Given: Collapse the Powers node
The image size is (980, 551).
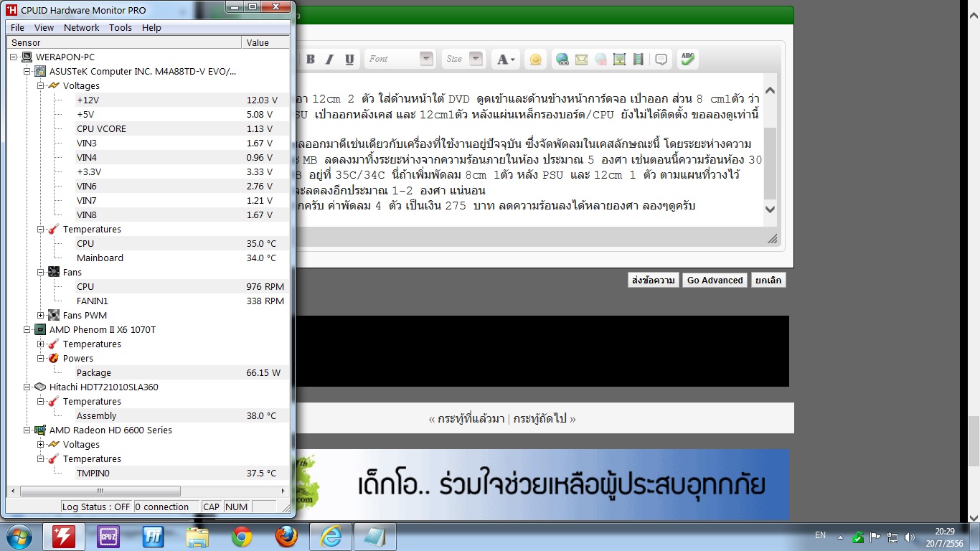Looking at the screenshot, I should 41,358.
